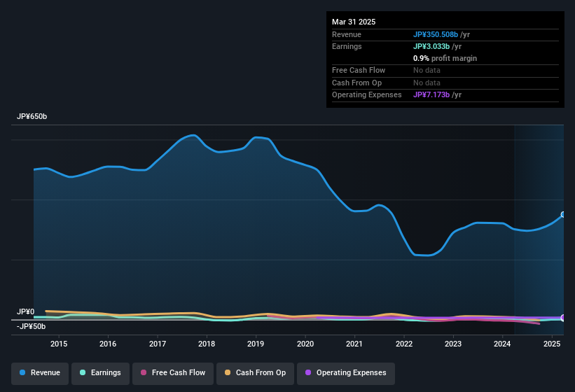
Task: Click the 2022 x-axis label
Action: tap(403, 344)
